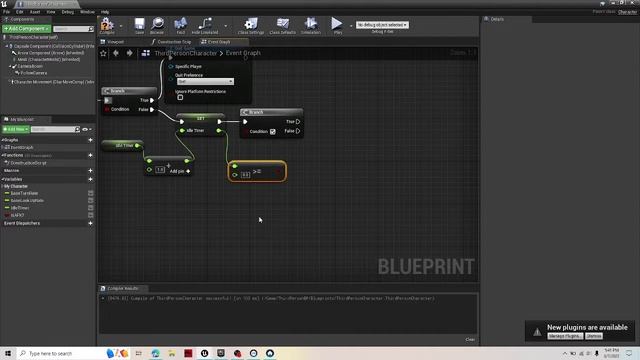This screenshot has height=360, width=640.
Task: Click ThirdPersonCharacter in the graph breadcrumb
Action: (x=186, y=53)
